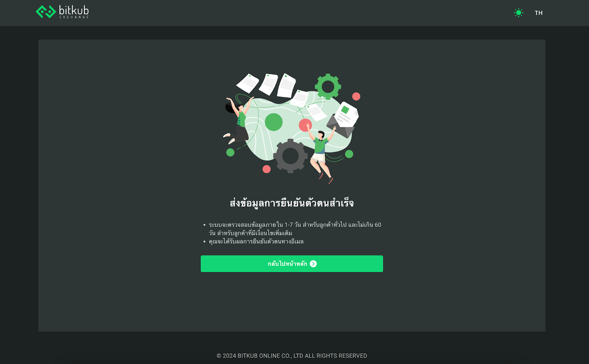Click the green กลับไปหน้าหลัก button
This screenshot has width=589, height=364.
292,264
